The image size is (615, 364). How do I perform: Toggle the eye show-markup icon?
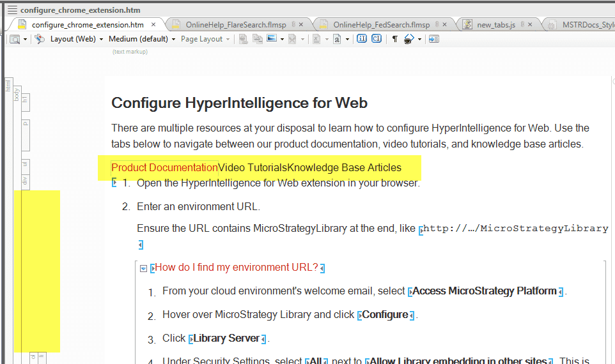[x=409, y=39]
